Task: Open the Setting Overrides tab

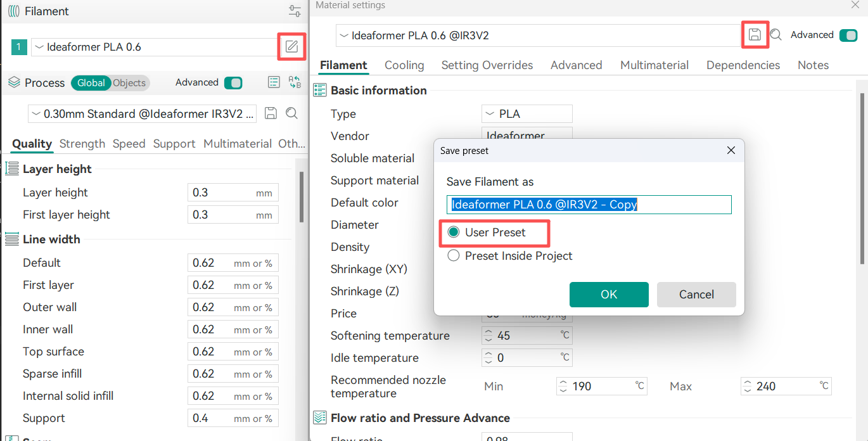Action: (x=487, y=65)
